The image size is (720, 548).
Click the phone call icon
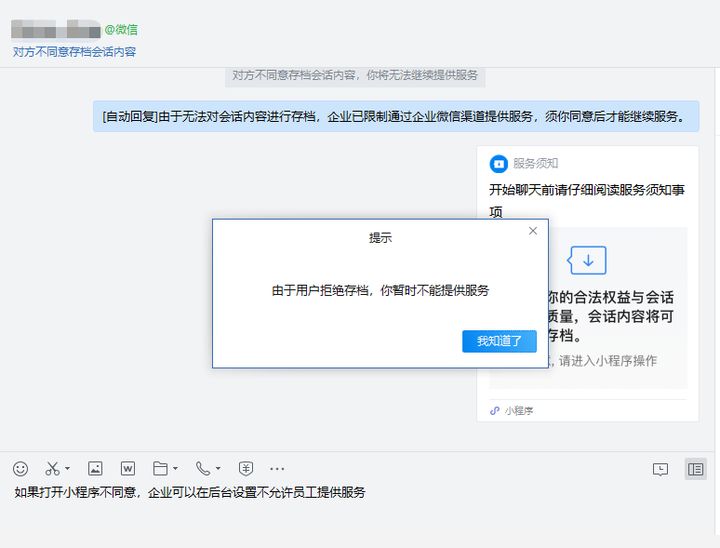click(x=202, y=468)
